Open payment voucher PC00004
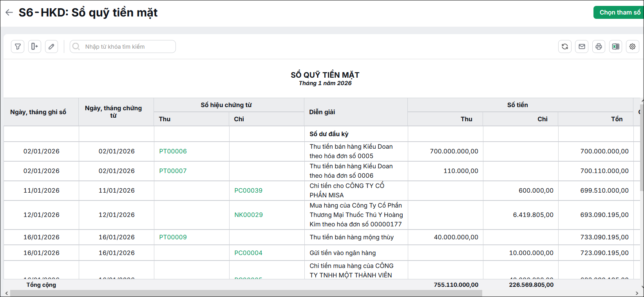This screenshot has width=644, height=297. 248,253
